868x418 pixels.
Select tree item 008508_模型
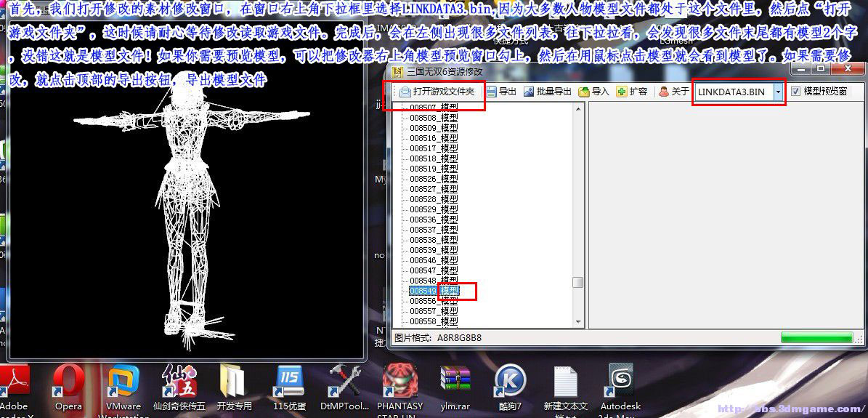(434, 118)
